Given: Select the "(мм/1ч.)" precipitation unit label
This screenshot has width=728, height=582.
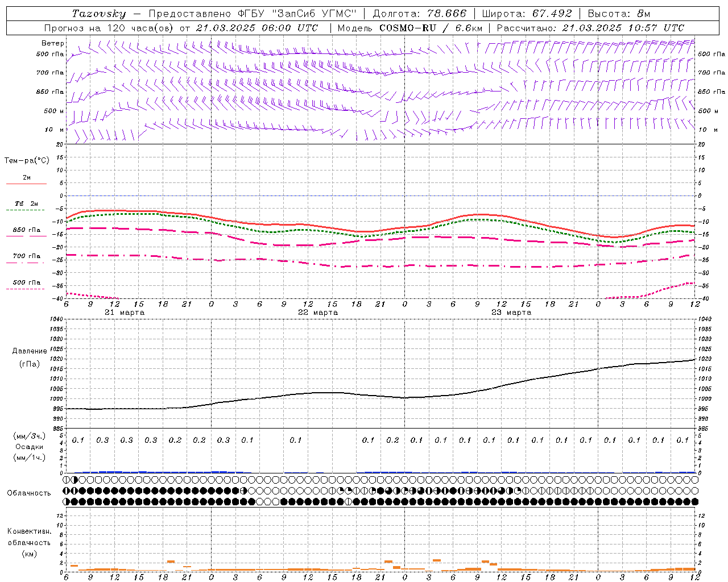Looking at the screenshot, I should click(30, 458).
